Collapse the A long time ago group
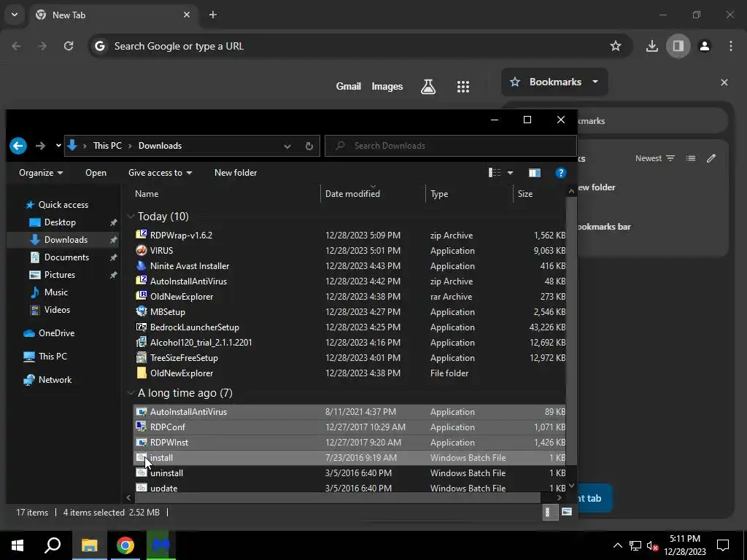Viewport: 747px width, 560px height. click(131, 393)
